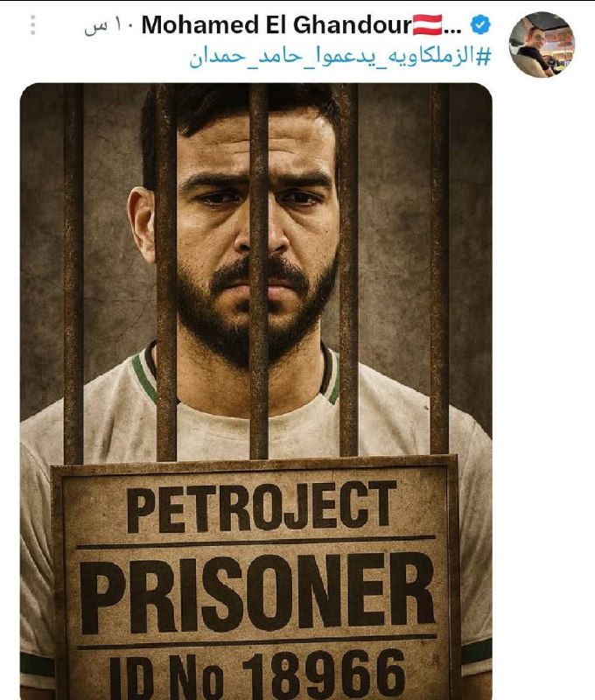Click the leftmost prison bar in image
The image size is (595, 700).
[x=73, y=273]
